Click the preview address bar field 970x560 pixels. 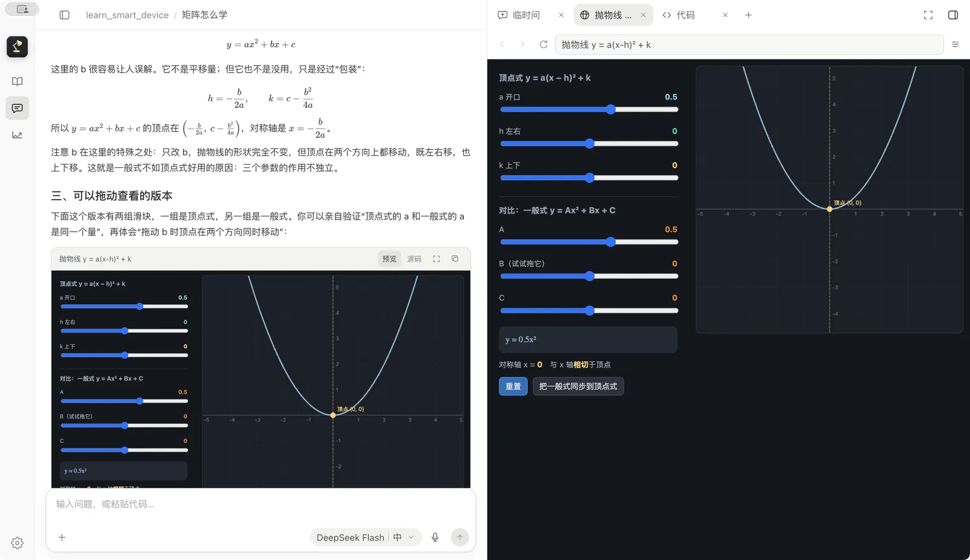click(x=749, y=44)
